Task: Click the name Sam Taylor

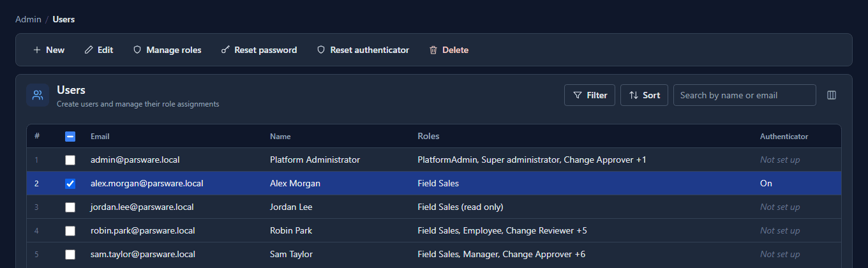Action: [x=291, y=255]
